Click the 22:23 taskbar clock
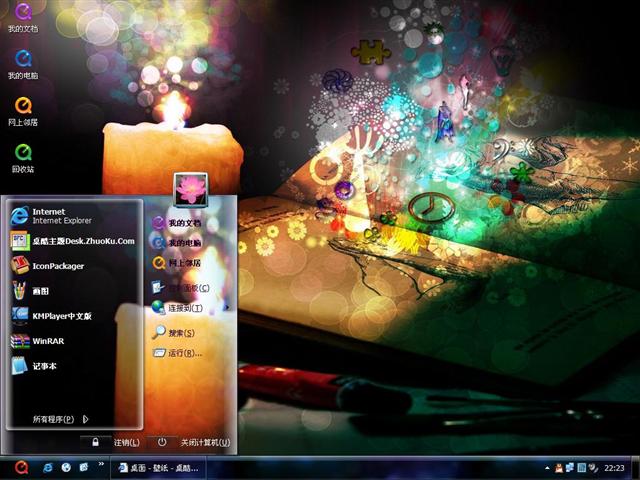This screenshot has height=480, width=640. tap(614, 468)
